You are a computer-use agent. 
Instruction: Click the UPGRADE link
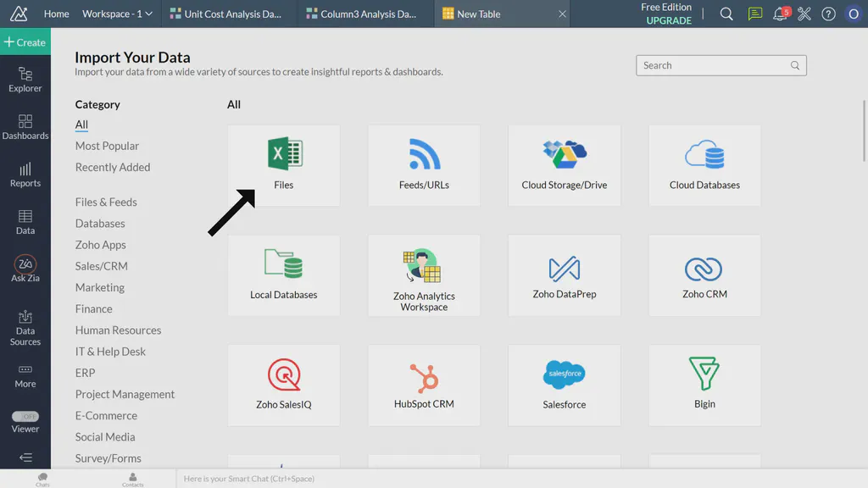(668, 20)
